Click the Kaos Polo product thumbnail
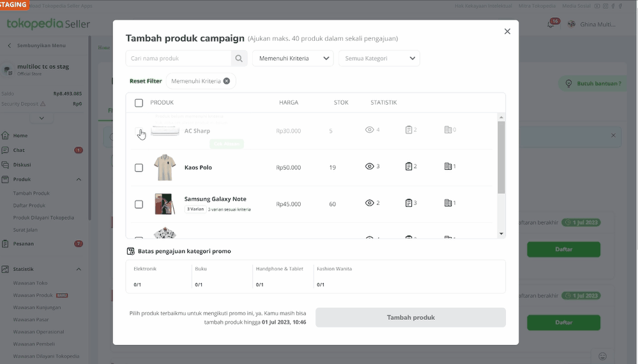The width and height of the screenshot is (638, 364). [x=165, y=167]
